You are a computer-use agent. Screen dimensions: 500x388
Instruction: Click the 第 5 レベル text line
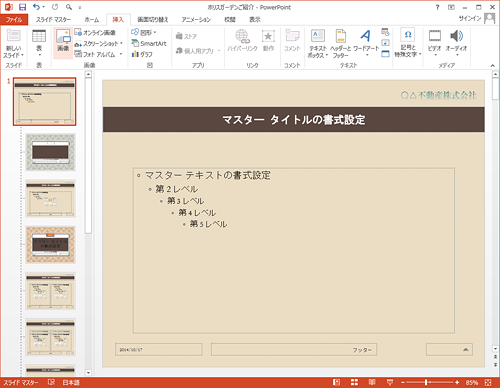(x=209, y=224)
